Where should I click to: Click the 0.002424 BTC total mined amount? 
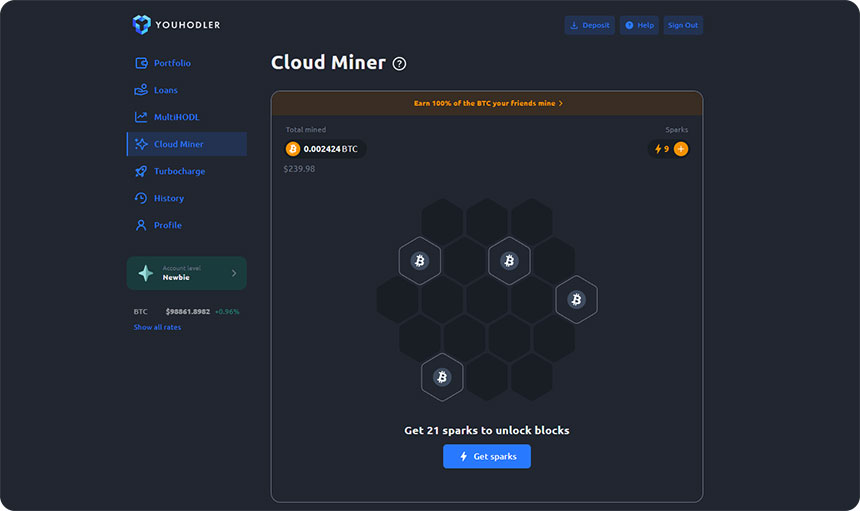331,149
